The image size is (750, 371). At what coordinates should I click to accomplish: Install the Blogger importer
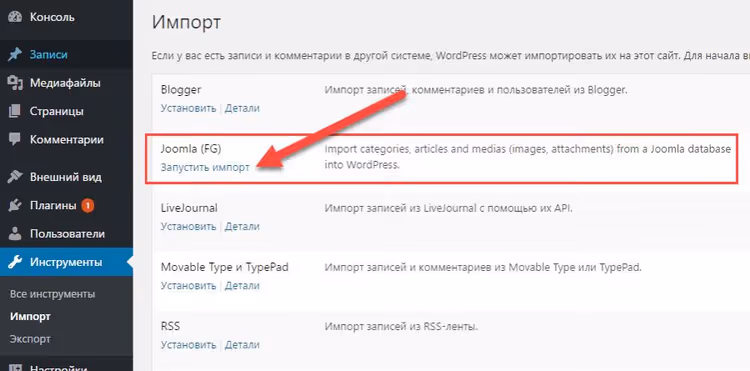(188, 108)
